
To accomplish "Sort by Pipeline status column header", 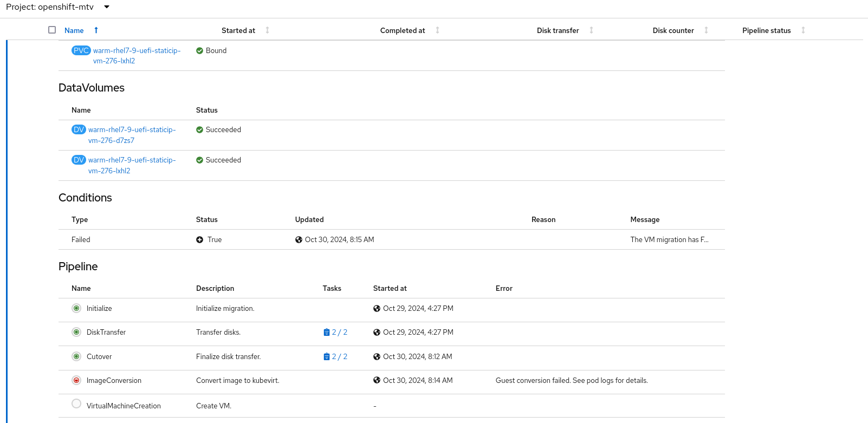I will pyautogui.click(x=766, y=30).
